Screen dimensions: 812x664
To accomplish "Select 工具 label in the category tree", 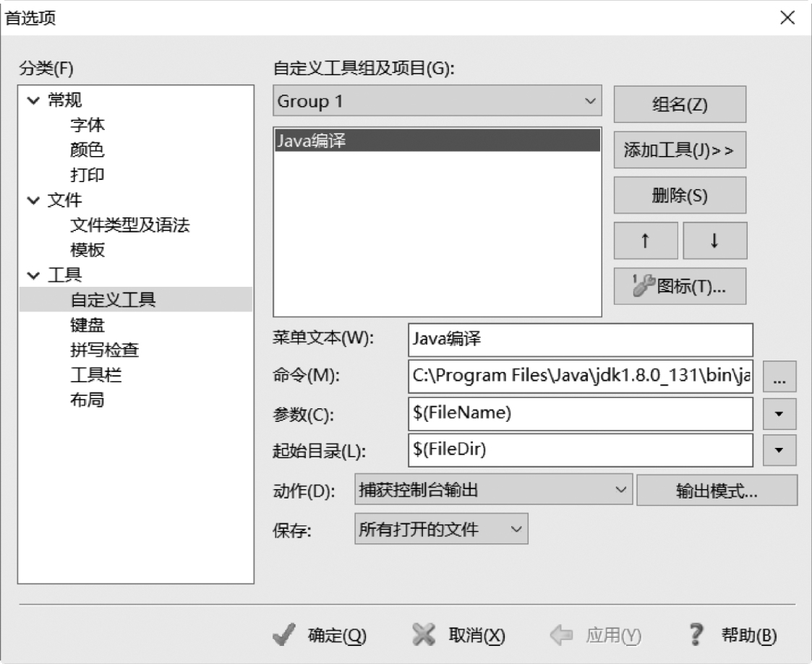I will (65, 275).
